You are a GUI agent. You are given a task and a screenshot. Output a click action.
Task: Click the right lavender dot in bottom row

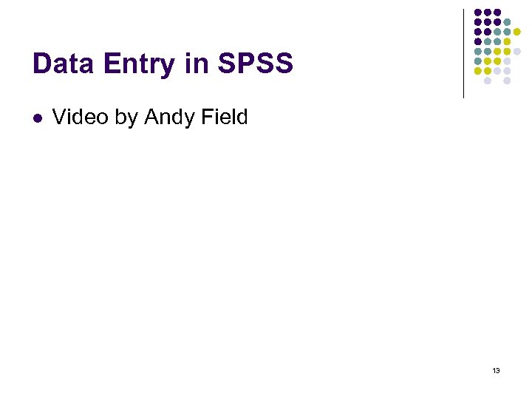pyautogui.click(x=507, y=81)
